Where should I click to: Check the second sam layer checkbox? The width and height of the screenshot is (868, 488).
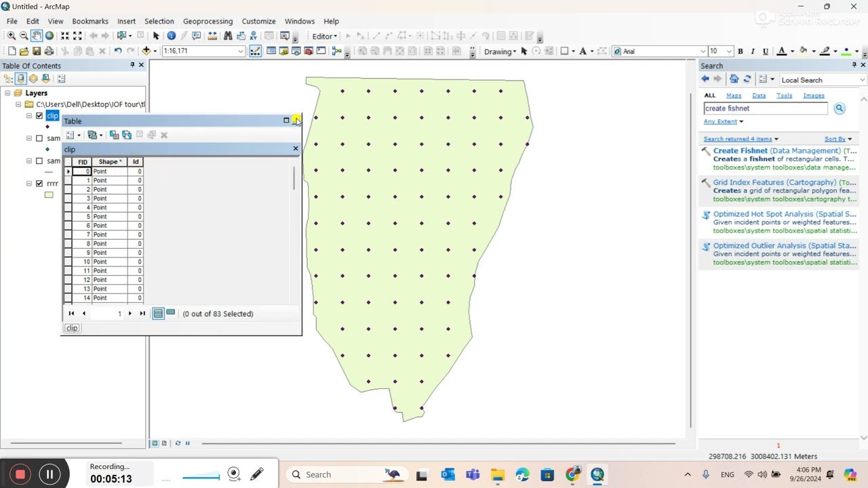click(39, 161)
